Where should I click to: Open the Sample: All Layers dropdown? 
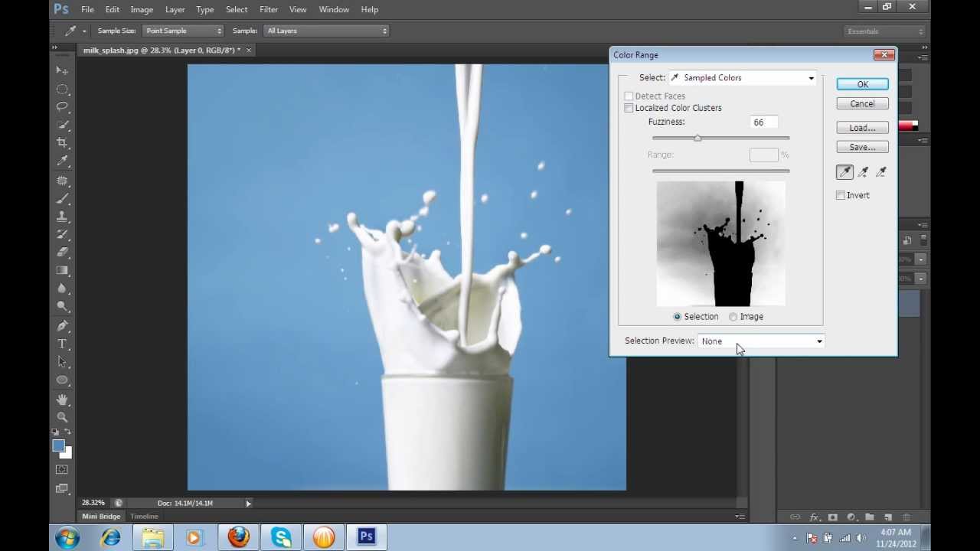click(x=325, y=31)
